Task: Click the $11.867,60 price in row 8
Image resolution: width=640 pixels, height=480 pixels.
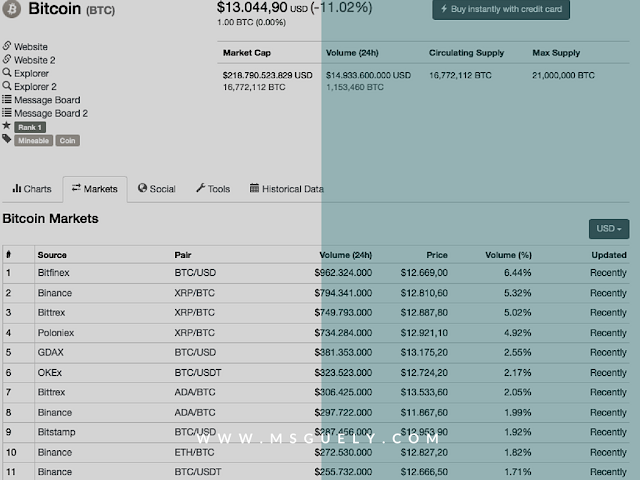Action: (424, 413)
